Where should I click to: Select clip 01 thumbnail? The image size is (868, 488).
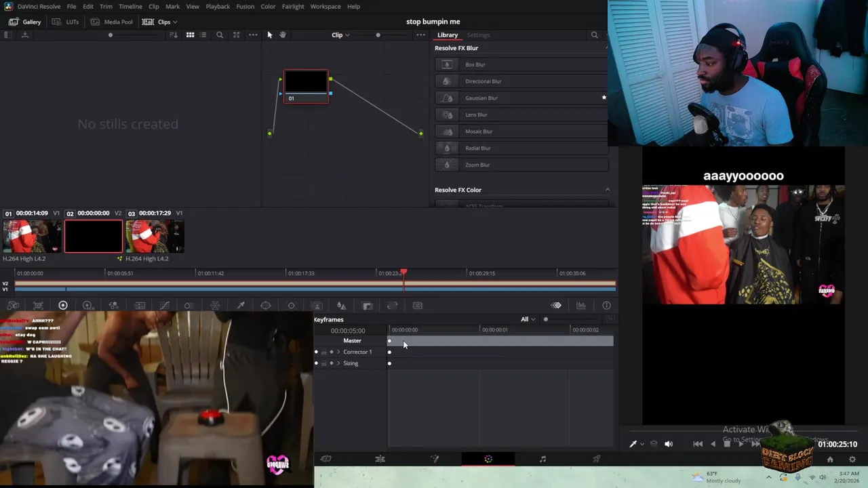tap(31, 237)
